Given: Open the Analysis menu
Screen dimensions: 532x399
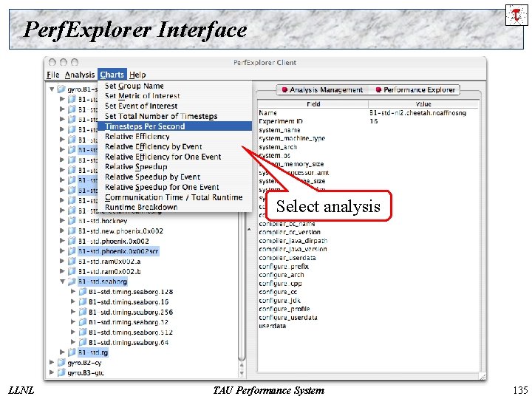Looking at the screenshot, I should [x=80, y=75].
